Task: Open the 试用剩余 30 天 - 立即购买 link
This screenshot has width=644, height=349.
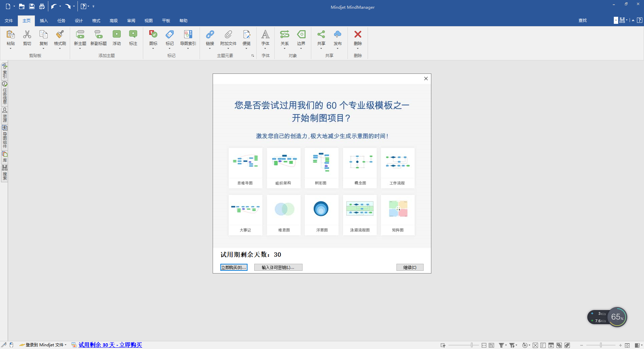Action: (x=110, y=345)
